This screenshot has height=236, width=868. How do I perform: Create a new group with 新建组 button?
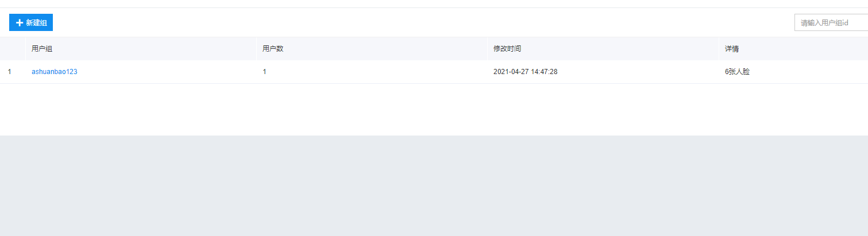click(x=31, y=22)
